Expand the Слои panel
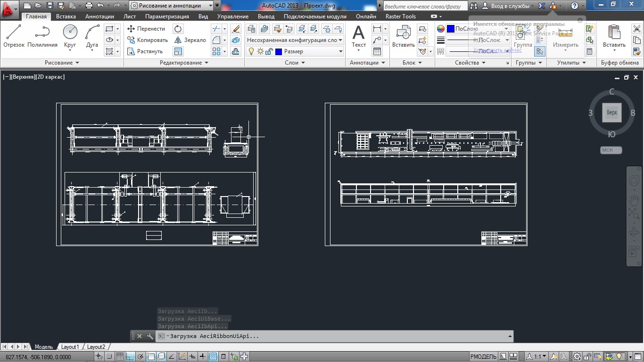Screen dimensions: 644x362 click(x=295, y=63)
